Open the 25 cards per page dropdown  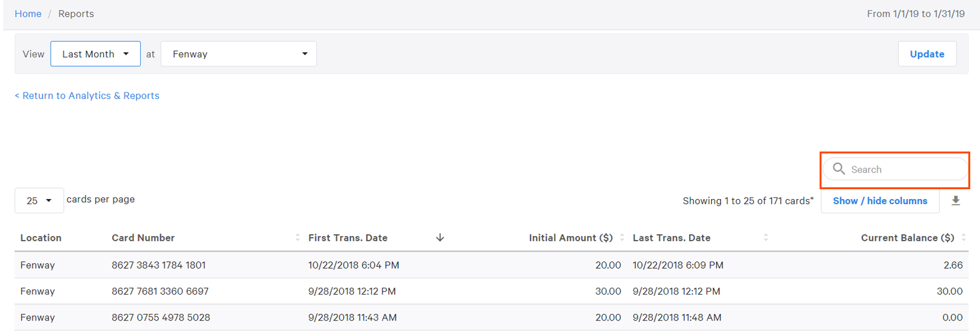[39, 201]
